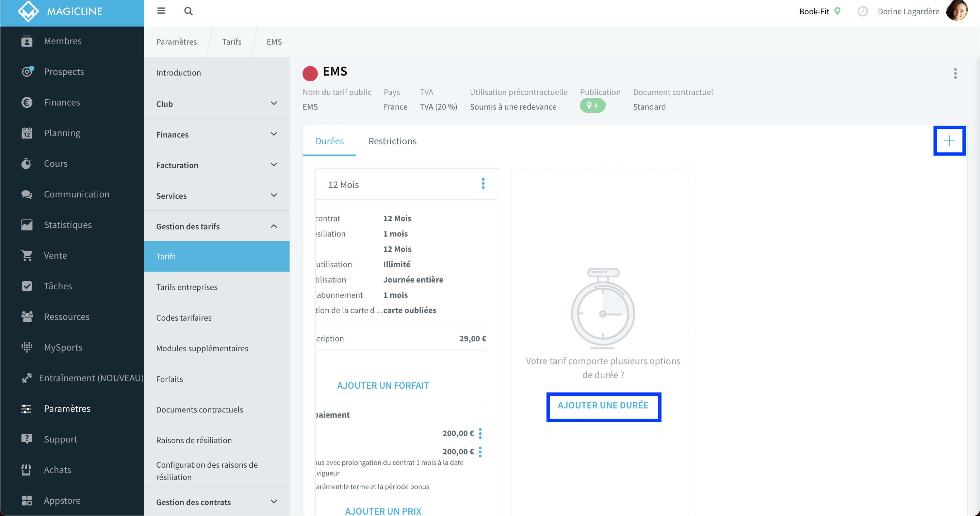Click the green Publication badge showing 4
The image size is (980, 516).
(592, 106)
